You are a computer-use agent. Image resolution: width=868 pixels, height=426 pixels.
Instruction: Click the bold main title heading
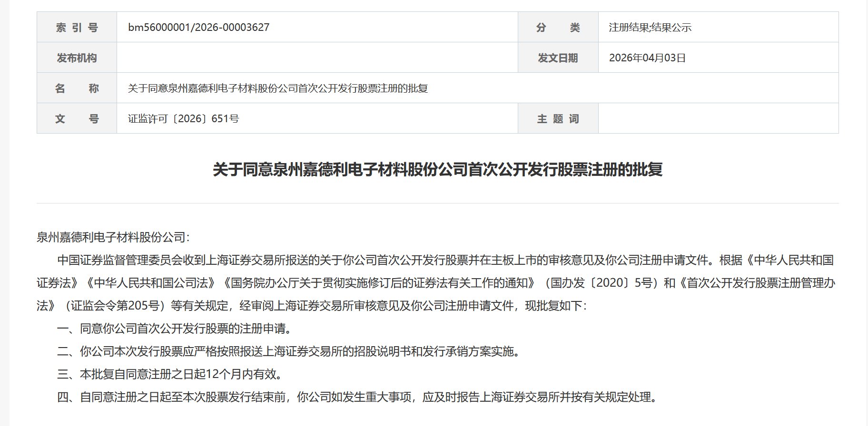point(437,170)
